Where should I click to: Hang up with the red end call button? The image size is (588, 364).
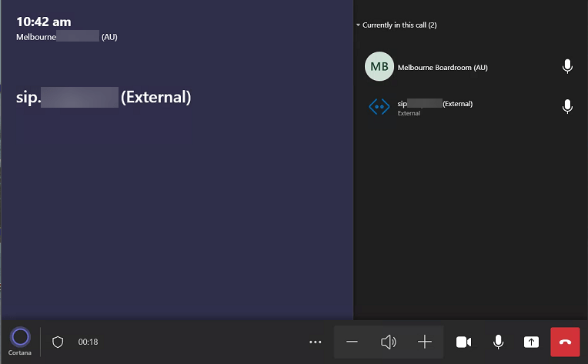[x=566, y=342]
